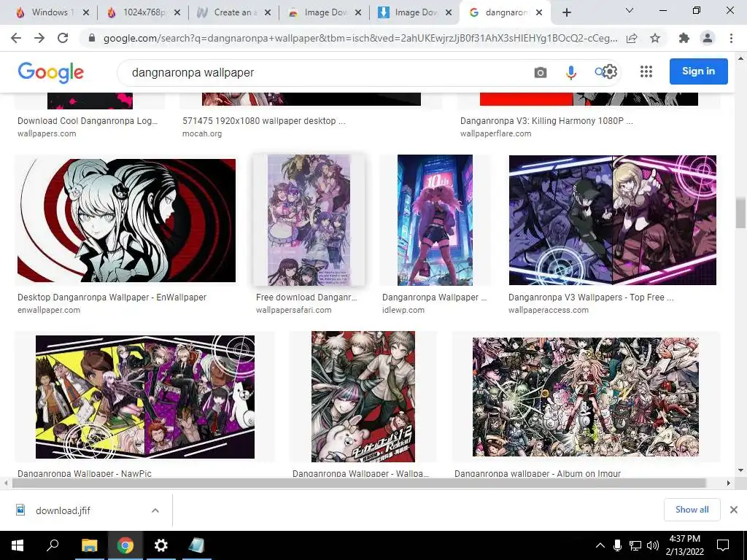Click the horizontal scrollbar right arrow

[x=729, y=483]
